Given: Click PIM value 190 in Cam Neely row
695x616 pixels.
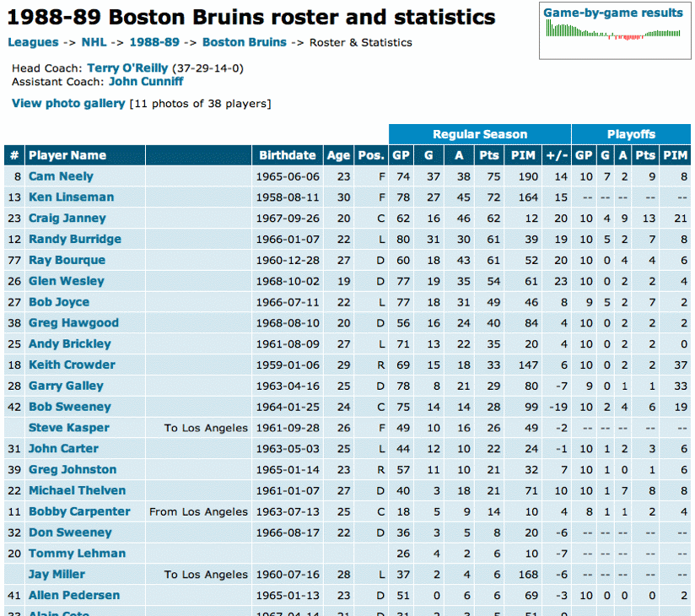Looking at the screenshot, I should 528,176.
